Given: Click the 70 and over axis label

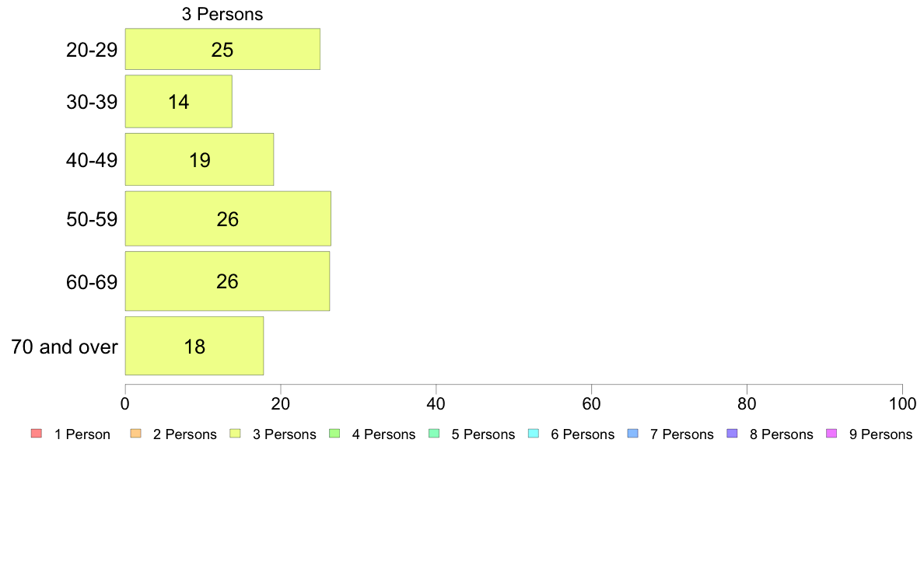Looking at the screenshot, I should click(65, 347).
